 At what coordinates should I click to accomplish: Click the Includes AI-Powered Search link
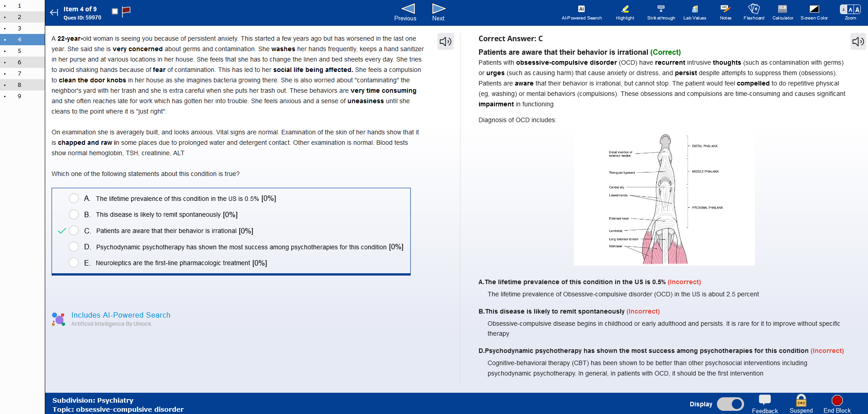(121, 315)
